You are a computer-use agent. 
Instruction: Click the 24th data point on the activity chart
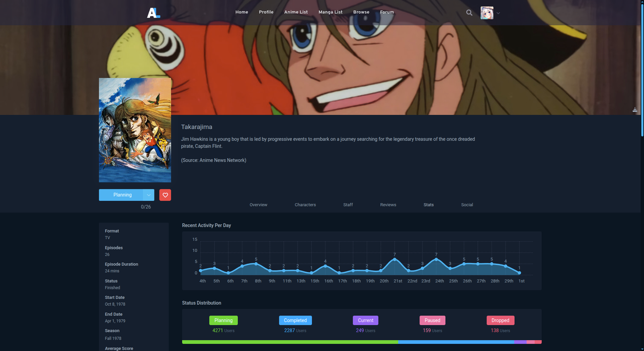[436, 259]
